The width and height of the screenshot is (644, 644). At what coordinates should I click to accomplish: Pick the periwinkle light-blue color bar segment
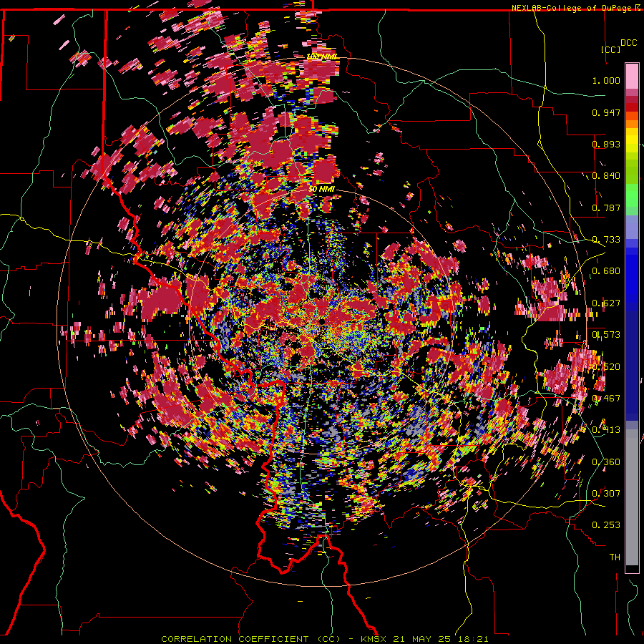(x=632, y=227)
